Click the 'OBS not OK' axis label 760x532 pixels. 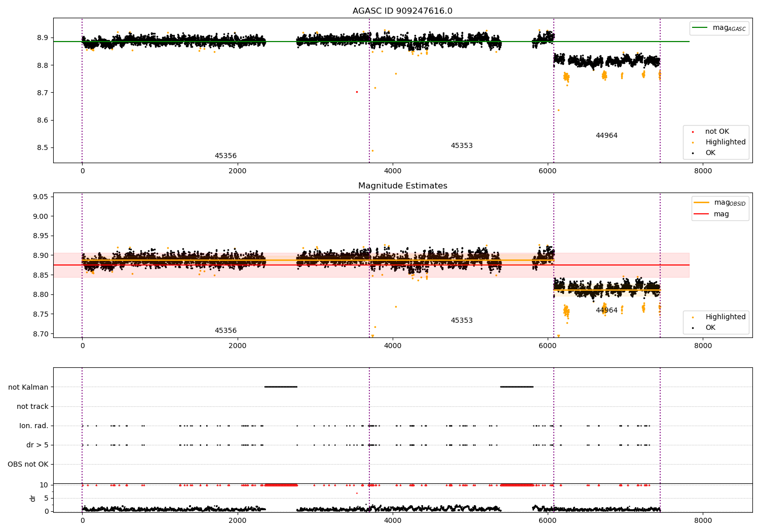click(28, 464)
